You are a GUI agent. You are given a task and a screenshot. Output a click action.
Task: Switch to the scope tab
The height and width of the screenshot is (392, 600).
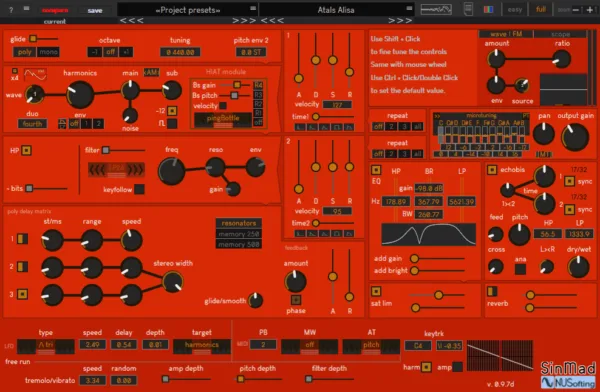[x=560, y=34]
